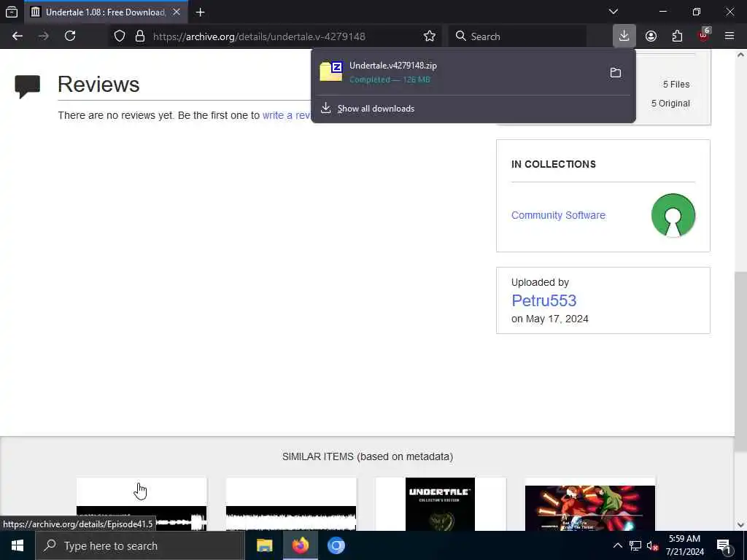Click the Firefox taskbar icon
Viewport: 747px width, 560px height.
(x=300, y=545)
